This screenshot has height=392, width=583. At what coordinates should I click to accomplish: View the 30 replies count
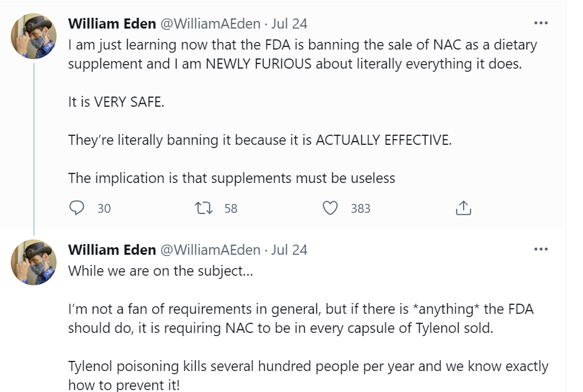[104, 208]
